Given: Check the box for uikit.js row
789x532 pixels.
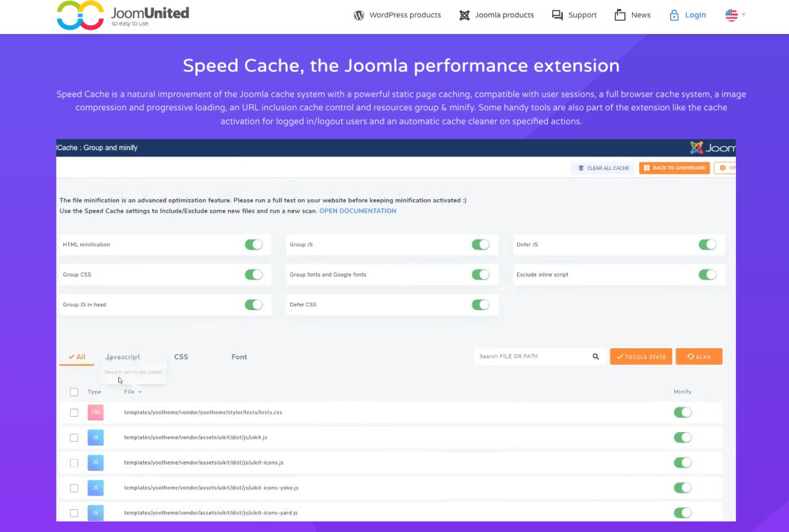Looking at the screenshot, I should [x=74, y=438].
